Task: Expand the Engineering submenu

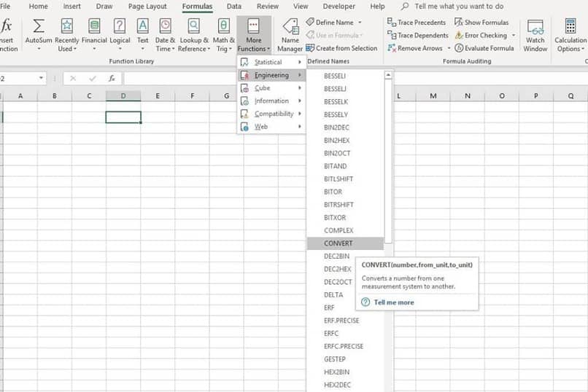Action: pyautogui.click(x=271, y=75)
